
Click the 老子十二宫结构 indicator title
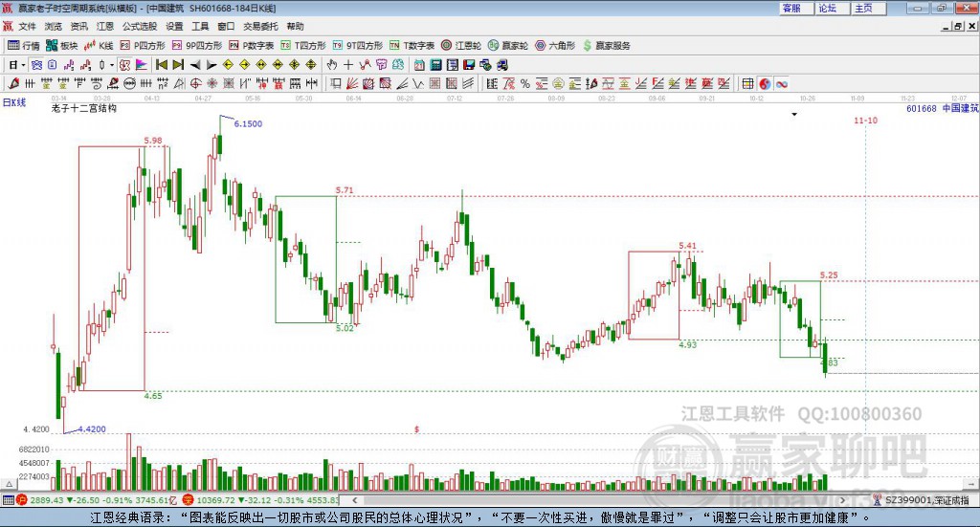84,109
